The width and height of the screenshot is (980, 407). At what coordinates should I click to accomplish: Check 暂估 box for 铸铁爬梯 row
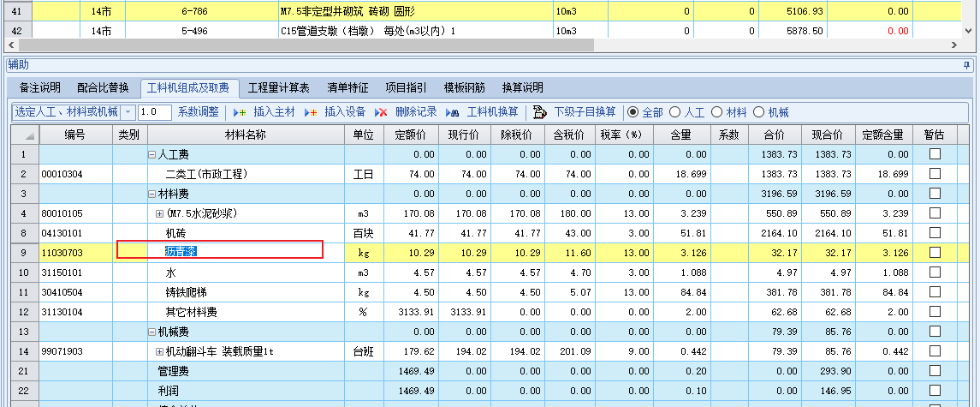point(935,292)
